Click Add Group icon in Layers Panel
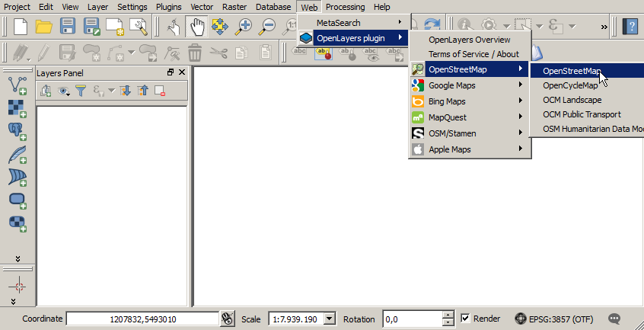Screen dimensions: 644x330 tap(46, 91)
